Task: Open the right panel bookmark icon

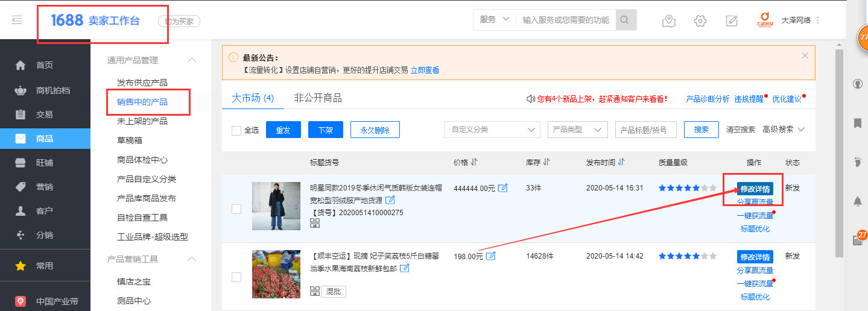Action: [857, 123]
